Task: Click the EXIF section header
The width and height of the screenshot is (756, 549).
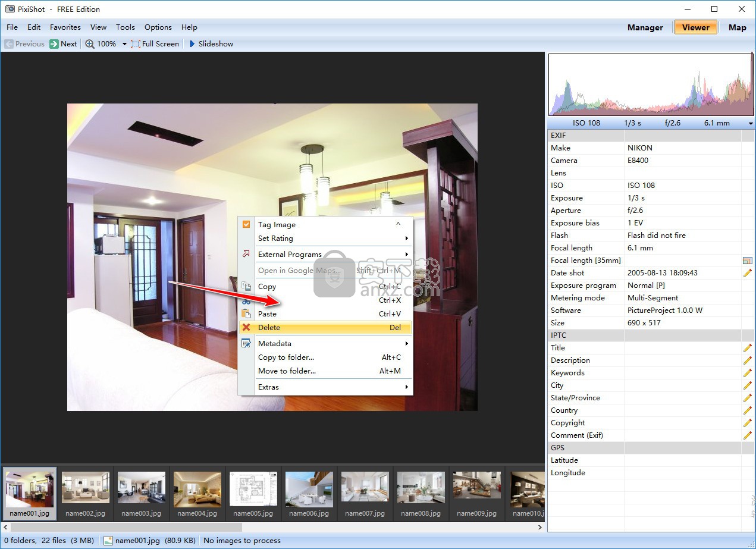Action: [651, 136]
